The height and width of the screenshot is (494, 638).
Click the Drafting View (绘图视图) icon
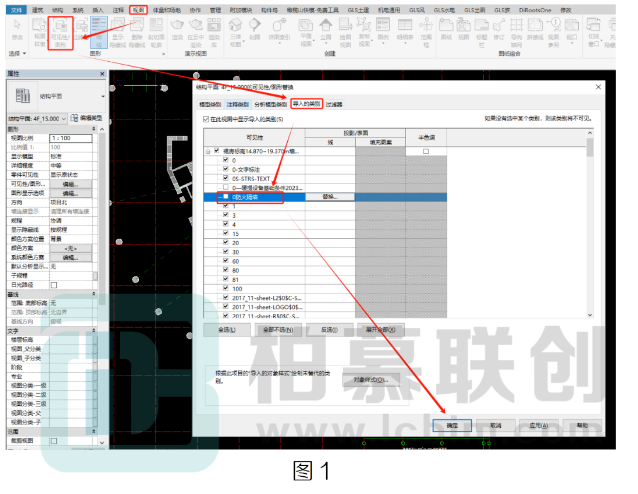(345, 33)
